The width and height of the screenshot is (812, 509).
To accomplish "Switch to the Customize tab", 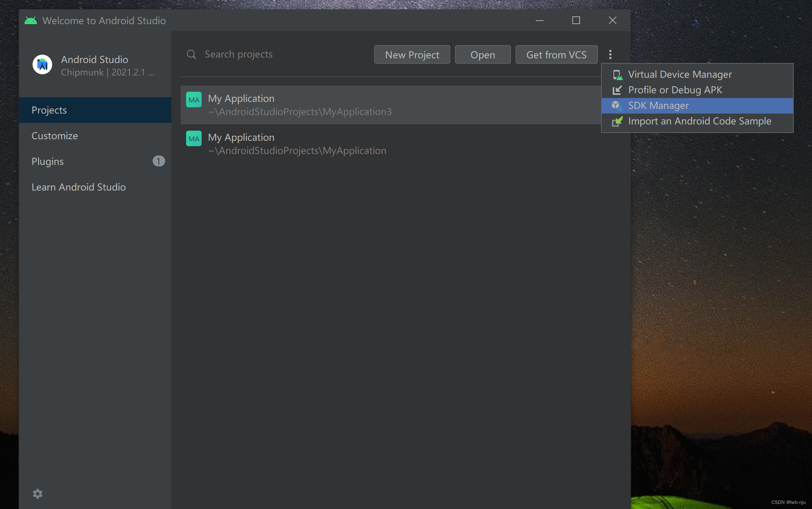I will coord(55,136).
